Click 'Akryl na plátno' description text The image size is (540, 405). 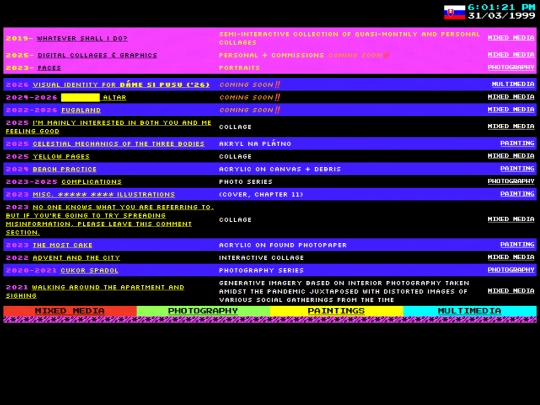point(255,144)
